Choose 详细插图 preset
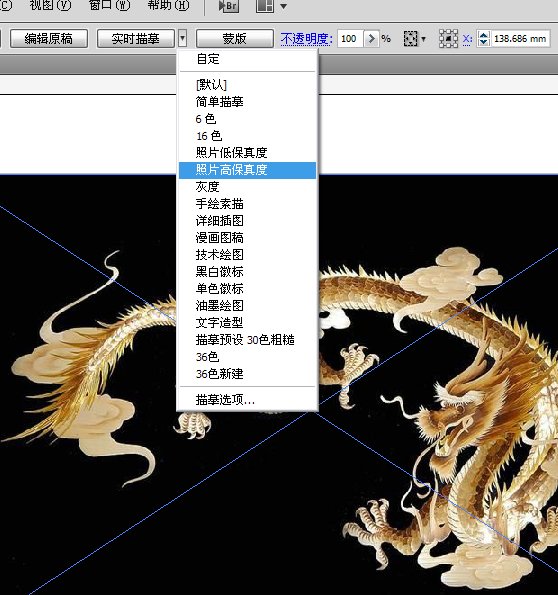This screenshot has height=595, width=558. click(247, 221)
